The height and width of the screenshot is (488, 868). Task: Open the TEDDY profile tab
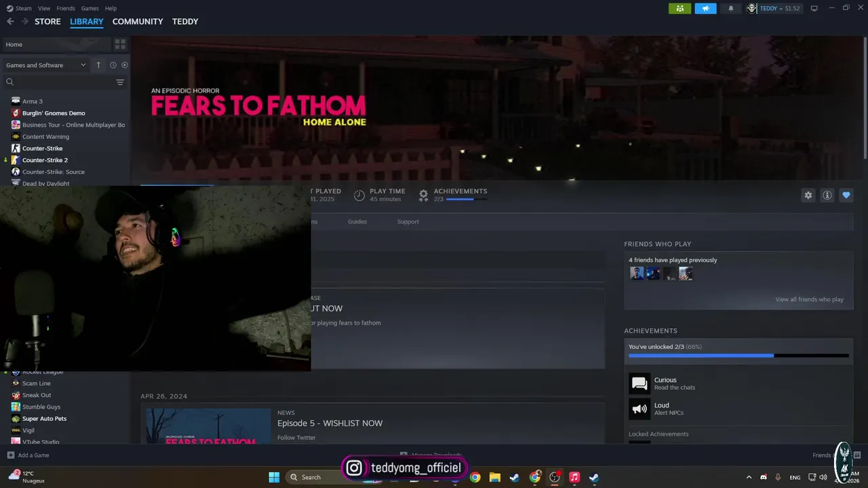point(185,22)
